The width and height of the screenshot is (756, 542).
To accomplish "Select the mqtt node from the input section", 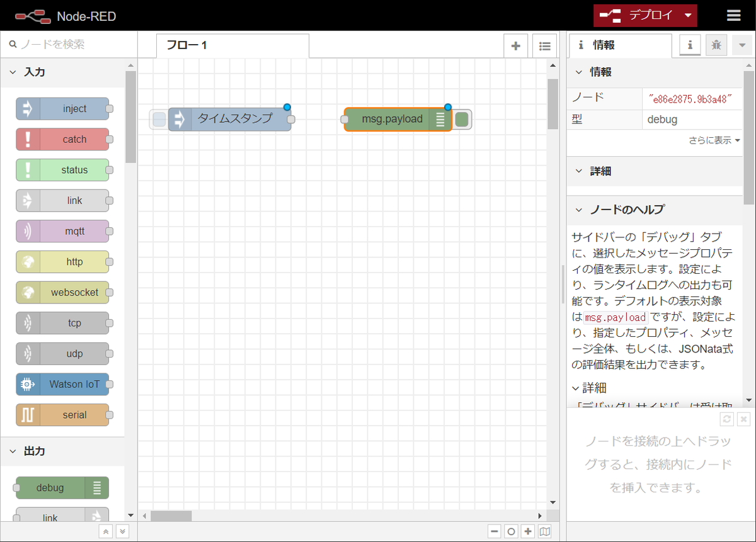I will (63, 231).
